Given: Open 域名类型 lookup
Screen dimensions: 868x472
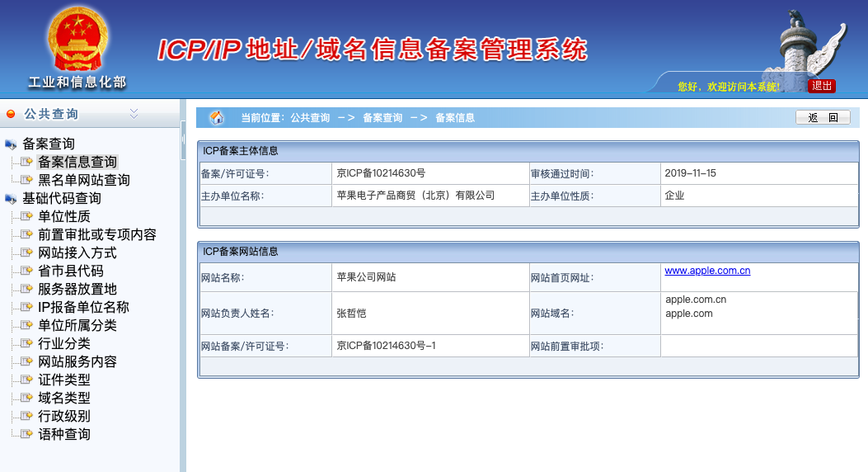Looking at the screenshot, I should click(64, 398).
